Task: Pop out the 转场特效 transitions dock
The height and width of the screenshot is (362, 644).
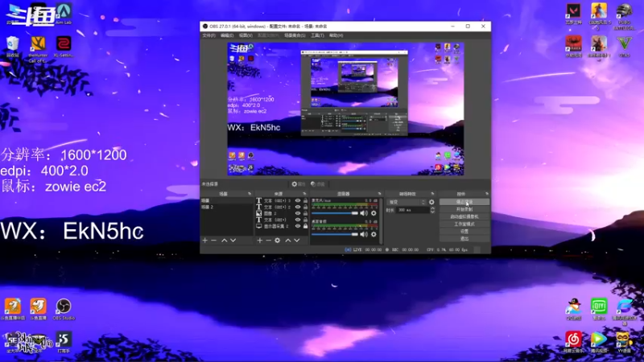Action: [x=432, y=194]
